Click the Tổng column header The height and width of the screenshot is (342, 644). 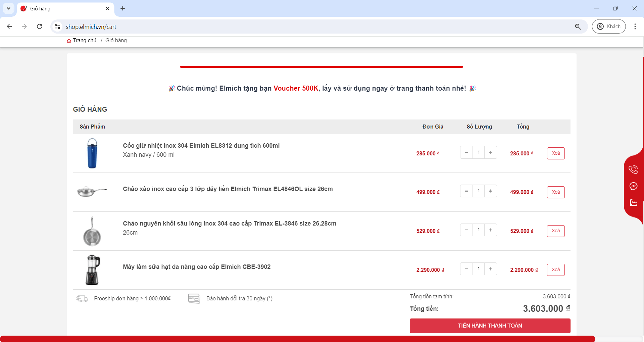(x=523, y=127)
